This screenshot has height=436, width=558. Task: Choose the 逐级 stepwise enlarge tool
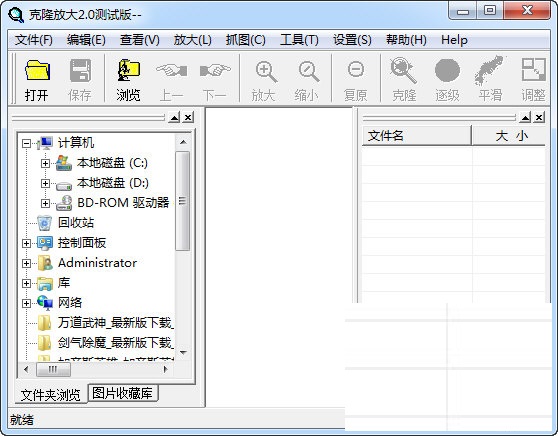[447, 70]
